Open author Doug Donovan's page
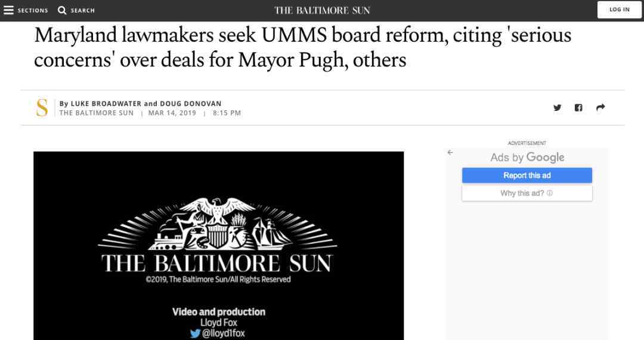644x340 pixels. tap(191, 103)
